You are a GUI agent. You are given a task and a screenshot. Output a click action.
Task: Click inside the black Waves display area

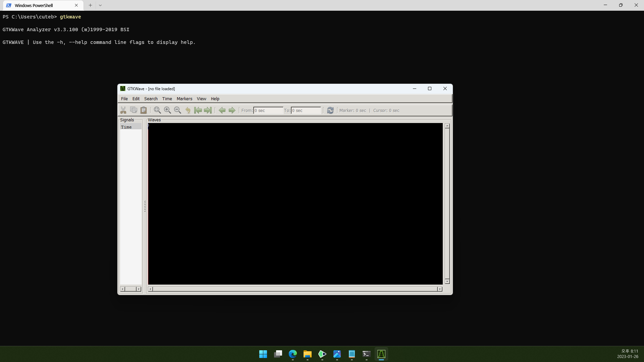coord(296,204)
